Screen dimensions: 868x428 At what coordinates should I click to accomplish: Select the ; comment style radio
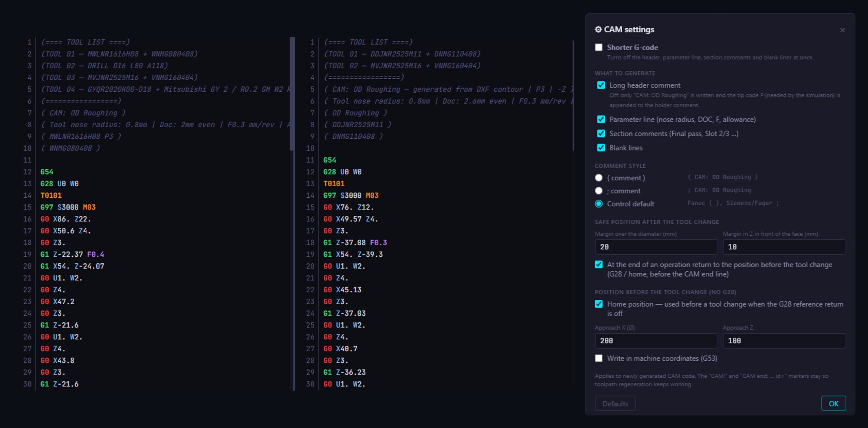pos(598,191)
